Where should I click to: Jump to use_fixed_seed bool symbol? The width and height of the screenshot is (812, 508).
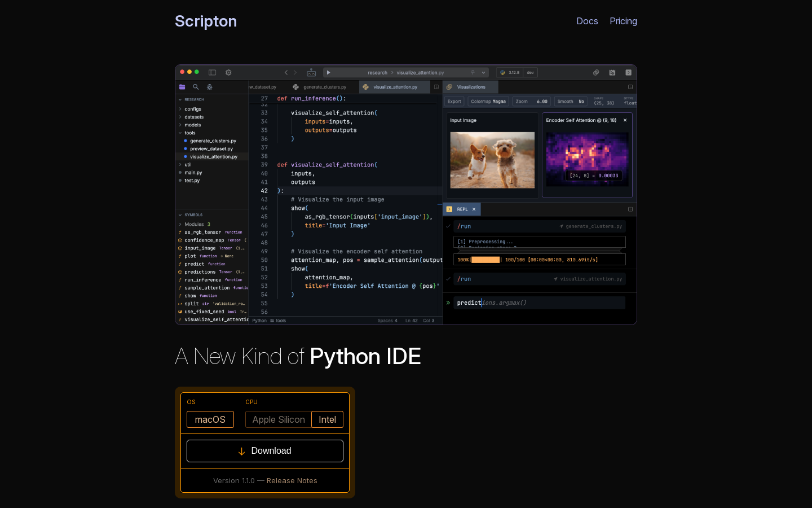tap(211, 311)
